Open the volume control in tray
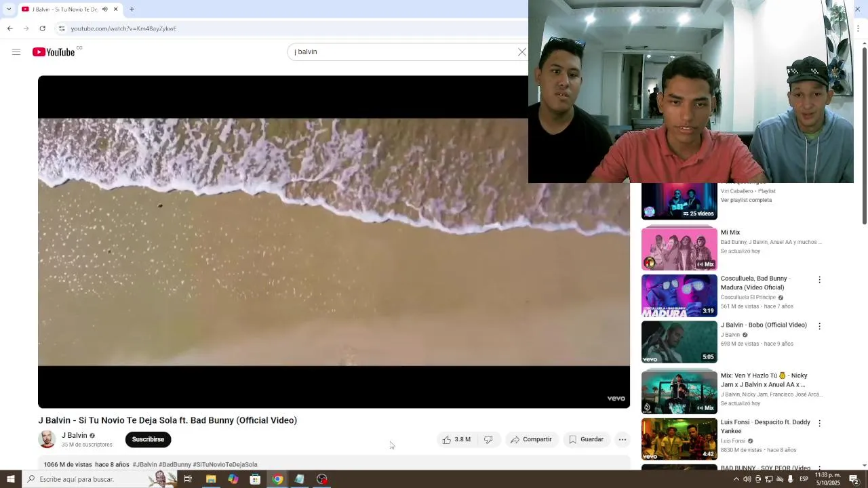 coord(747,479)
